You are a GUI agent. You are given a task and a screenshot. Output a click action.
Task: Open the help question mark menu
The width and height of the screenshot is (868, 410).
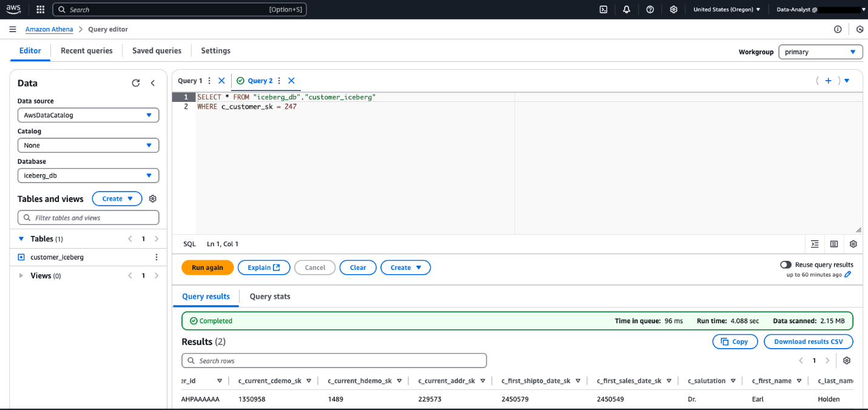coord(650,10)
